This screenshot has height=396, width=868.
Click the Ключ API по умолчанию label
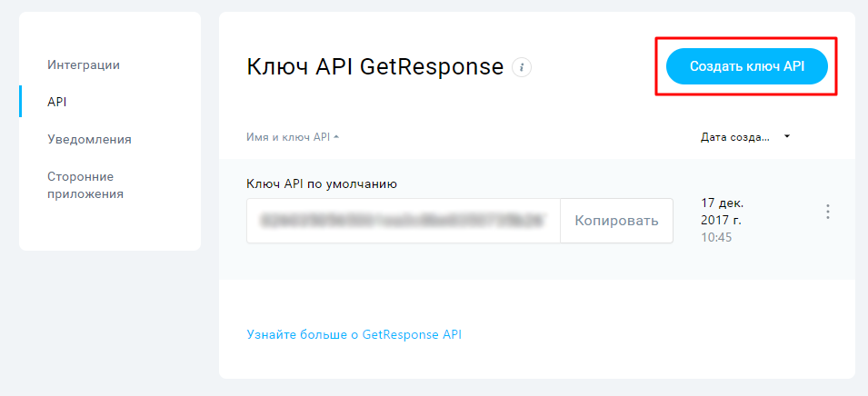coord(322,184)
